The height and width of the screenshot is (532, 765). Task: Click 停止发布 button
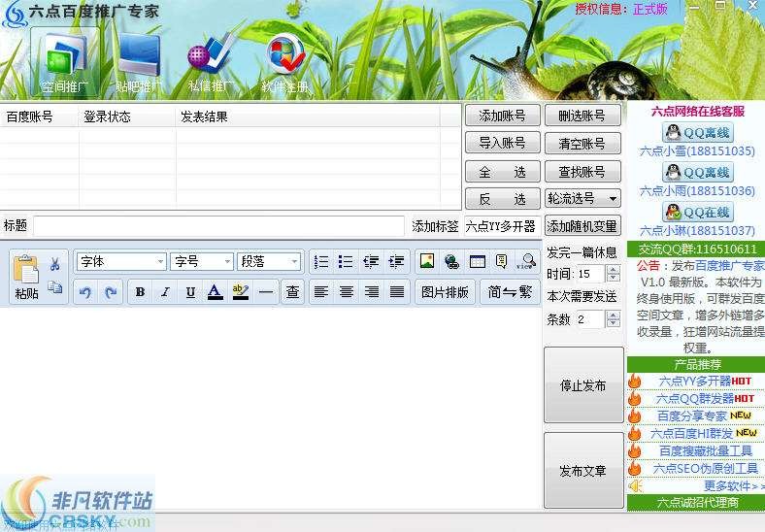pyautogui.click(x=583, y=385)
